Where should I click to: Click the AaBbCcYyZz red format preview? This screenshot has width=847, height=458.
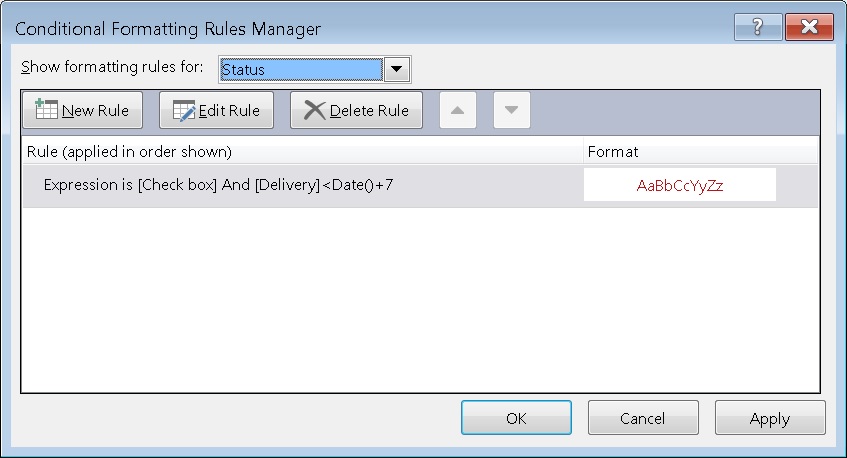pos(679,186)
